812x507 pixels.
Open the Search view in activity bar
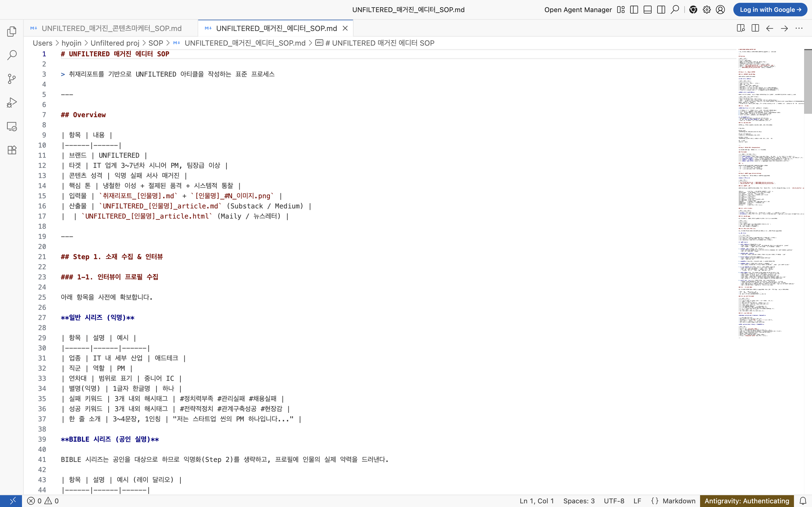pyautogui.click(x=12, y=55)
